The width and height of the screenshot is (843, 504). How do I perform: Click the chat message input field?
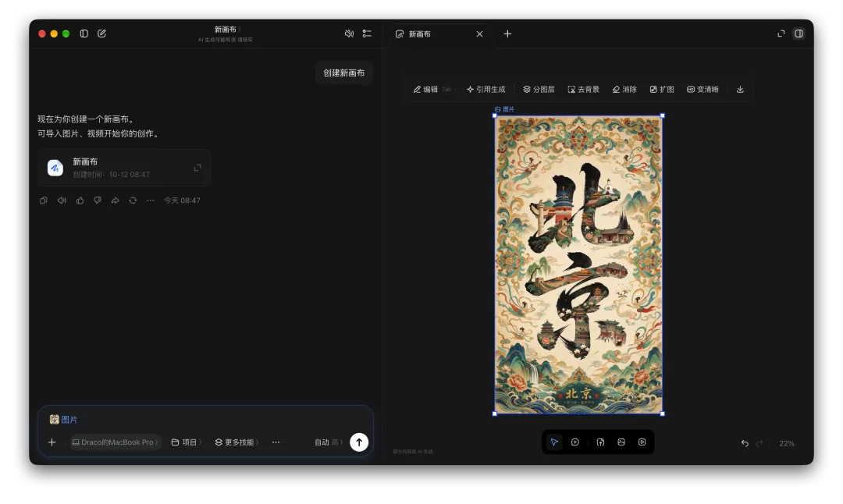coord(205,420)
